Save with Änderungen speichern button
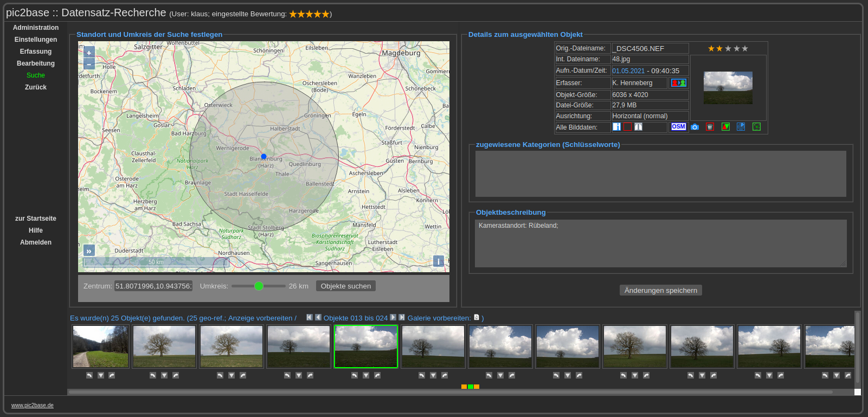This screenshot has height=417, width=868. point(660,291)
